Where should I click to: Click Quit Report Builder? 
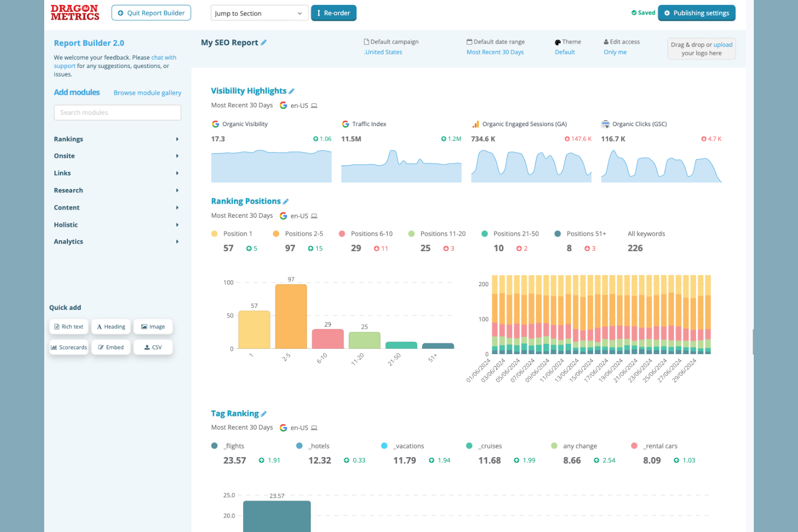[151, 12]
